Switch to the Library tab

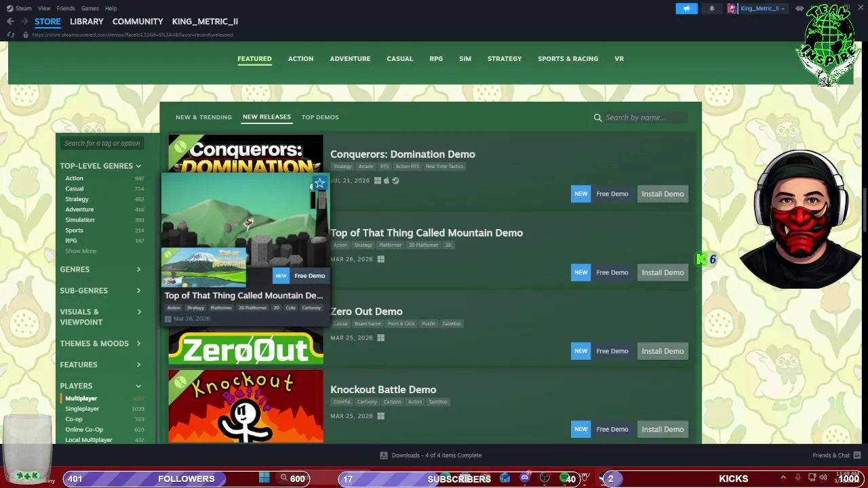coord(87,22)
